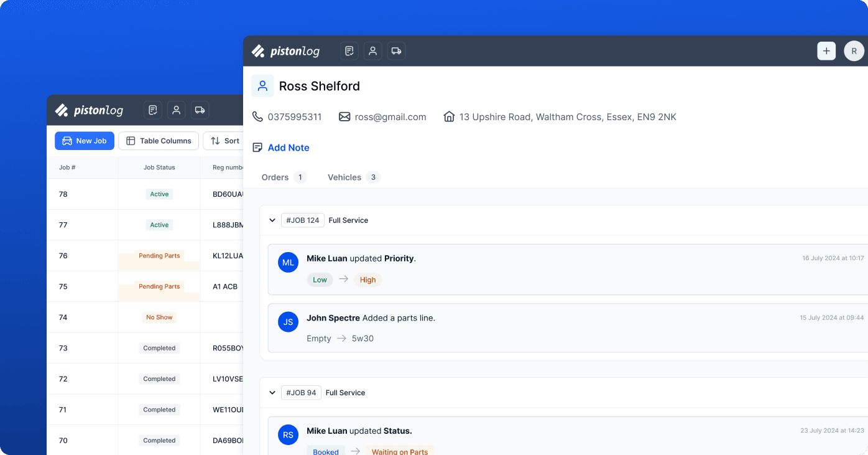868x455 pixels.
Task: Select the customers person icon in the navbar
Action: (x=372, y=50)
